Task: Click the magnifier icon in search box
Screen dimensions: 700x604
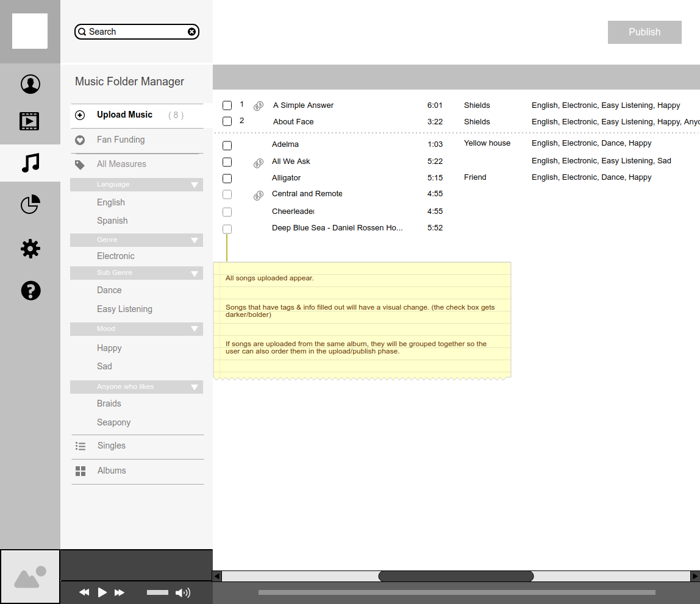Action: point(82,32)
